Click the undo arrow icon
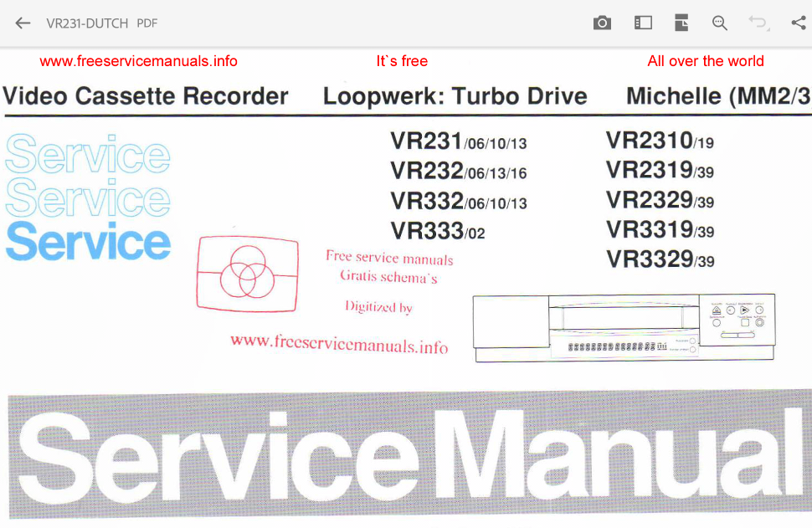This screenshot has height=528, width=812. point(758,23)
